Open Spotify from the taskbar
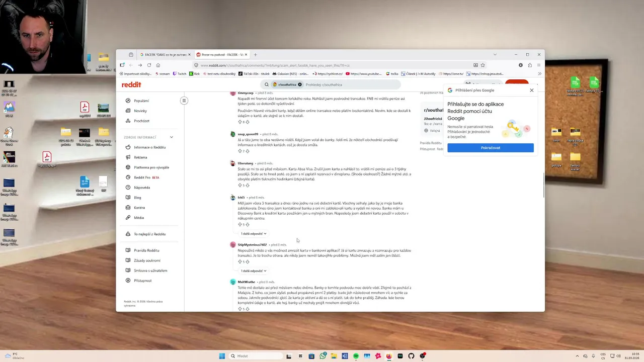This screenshot has height=362, width=644. tap(356, 356)
